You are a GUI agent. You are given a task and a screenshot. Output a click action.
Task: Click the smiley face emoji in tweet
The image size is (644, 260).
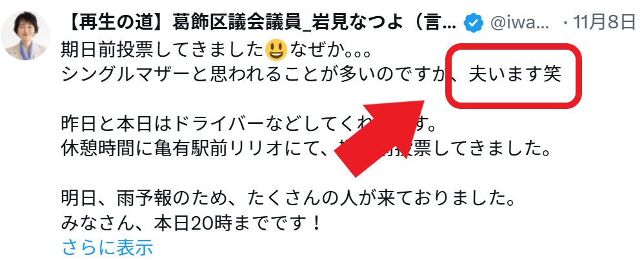pyautogui.click(x=276, y=50)
